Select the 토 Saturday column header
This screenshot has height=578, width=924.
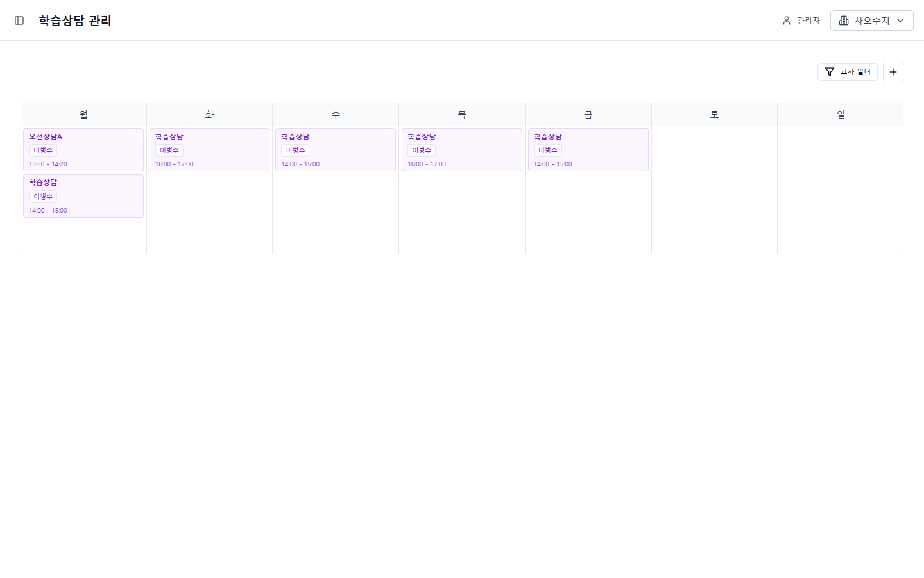[x=714, y=114]
